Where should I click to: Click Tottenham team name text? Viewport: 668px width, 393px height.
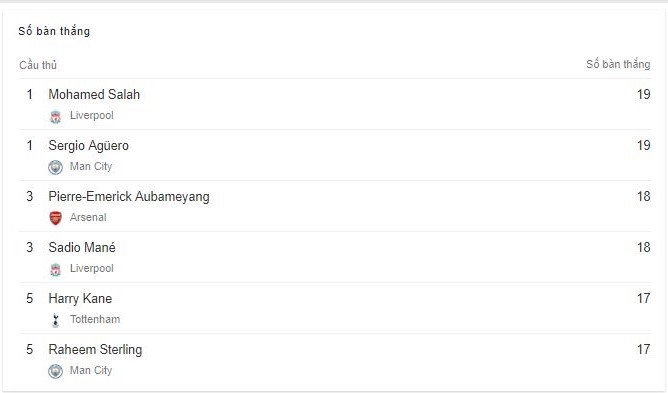pyautogui.click(x=95, y=319)
